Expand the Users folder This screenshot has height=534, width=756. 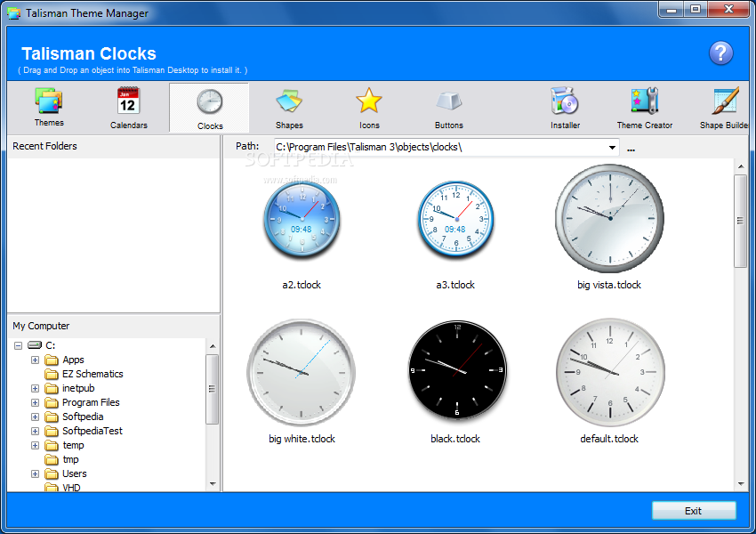click(36, 473)
